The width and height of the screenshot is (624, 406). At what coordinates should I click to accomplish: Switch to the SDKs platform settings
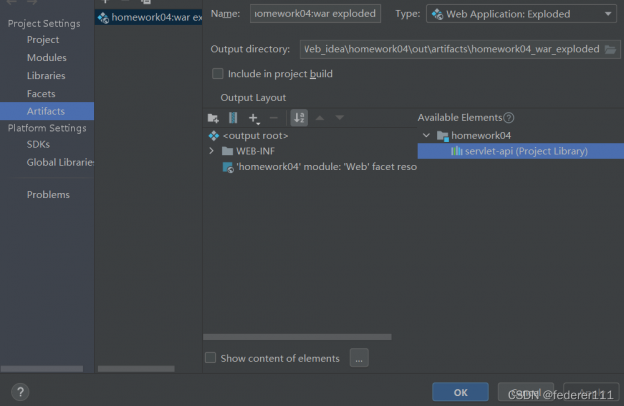pos(38,145)
